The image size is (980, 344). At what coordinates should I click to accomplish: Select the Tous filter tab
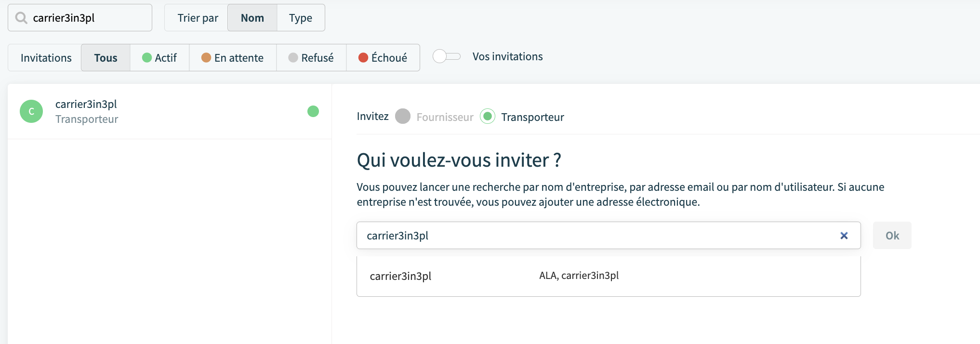point(106,58)
